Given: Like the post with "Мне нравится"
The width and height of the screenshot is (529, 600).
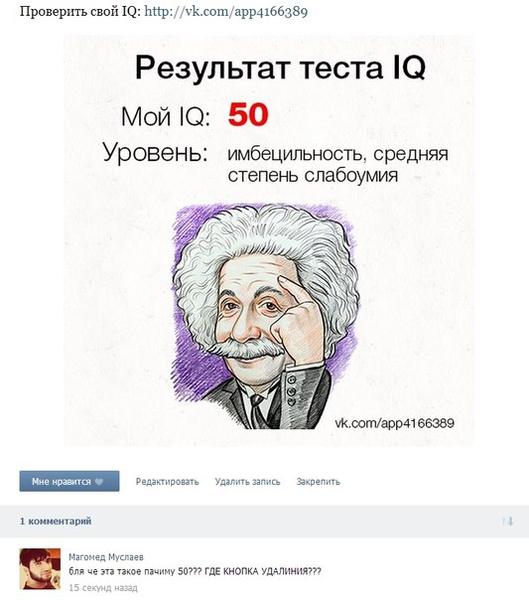Looking at the screenshot, I should coord(69,481).
